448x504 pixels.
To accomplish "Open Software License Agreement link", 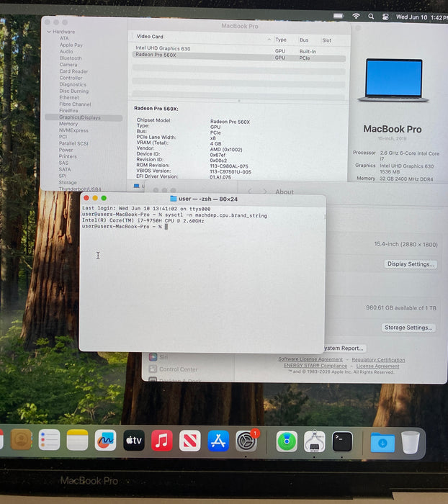I will (310, 359).
